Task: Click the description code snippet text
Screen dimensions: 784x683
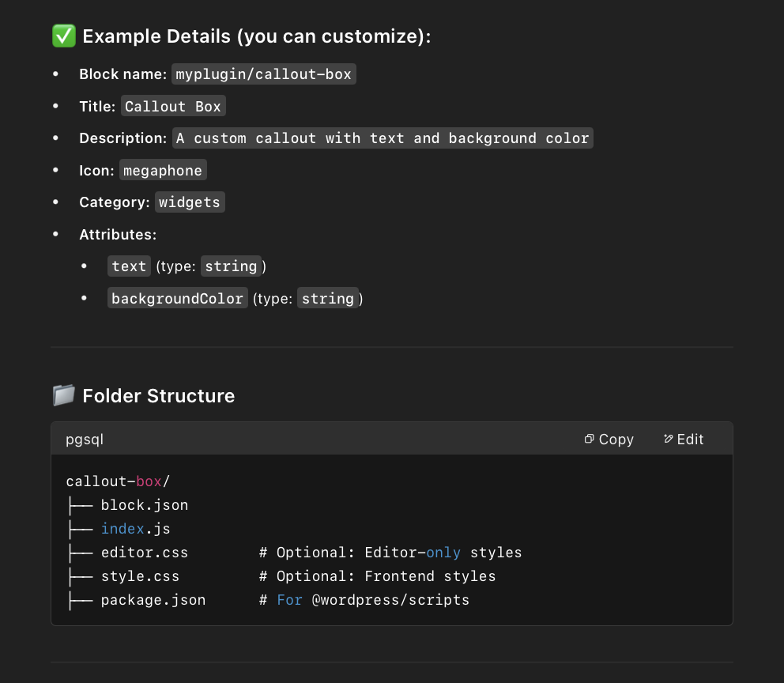Action: click(x=383, y=138)
